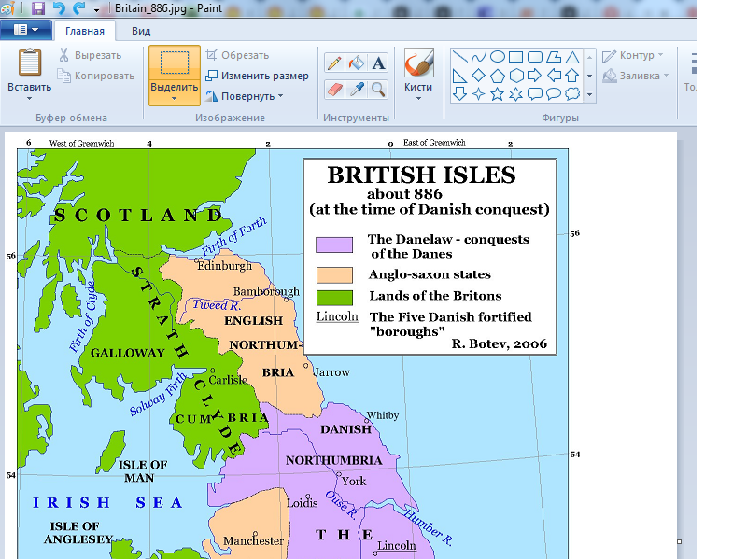
Task: Pick the Color picker eyedropper tool
Action: 357,89
